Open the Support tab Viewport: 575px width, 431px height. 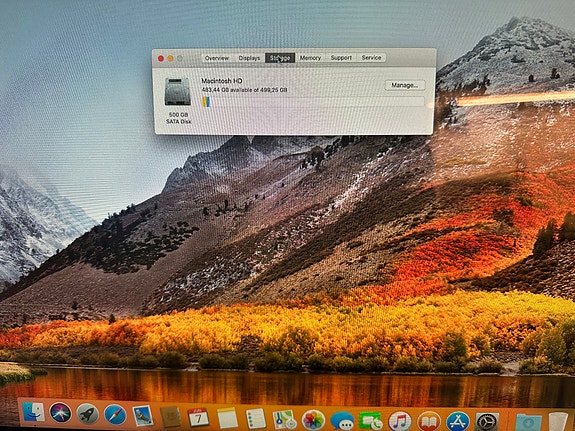coord(341,58)
